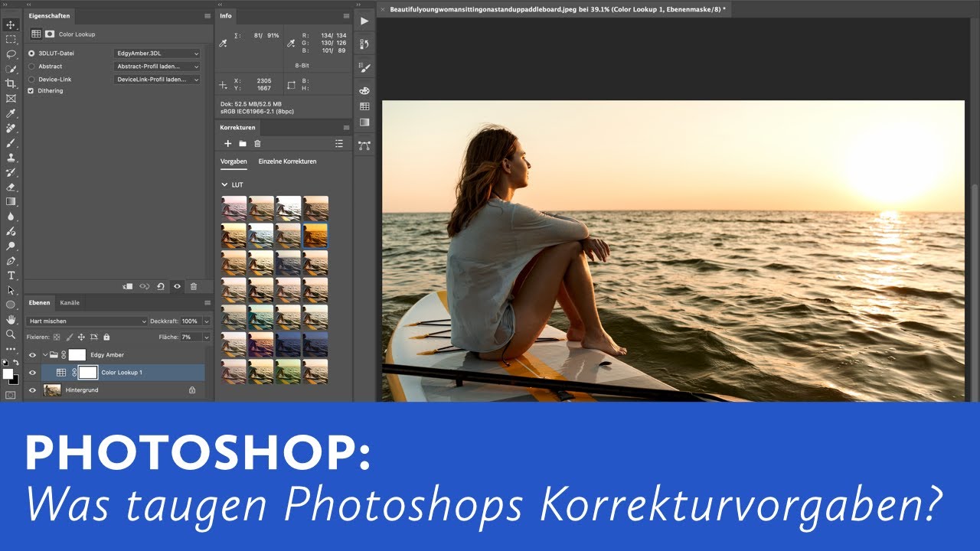Add new preset with plus button
The width and height of the screenshot is (980, 551).
pos(227,143)
